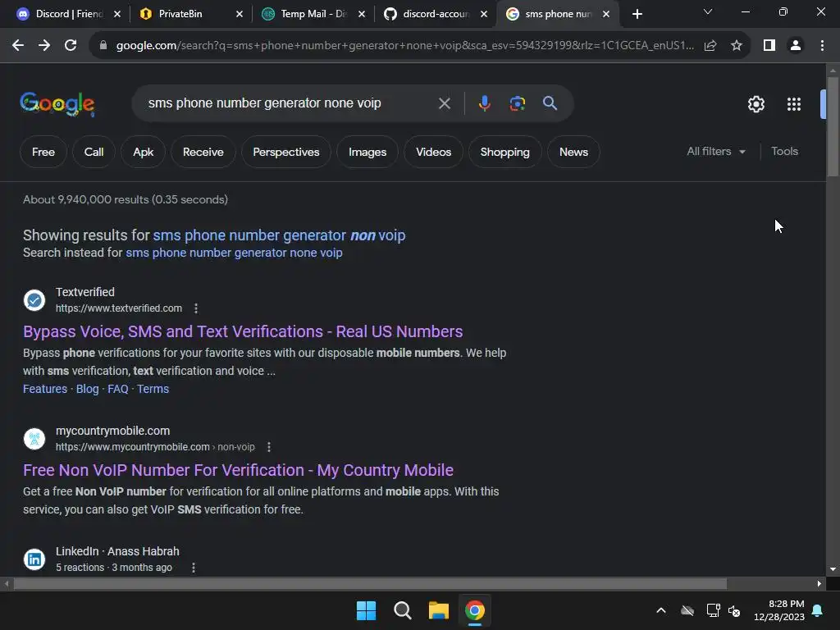Click the scroll-down arrow of vertical scrollbar

833,569
